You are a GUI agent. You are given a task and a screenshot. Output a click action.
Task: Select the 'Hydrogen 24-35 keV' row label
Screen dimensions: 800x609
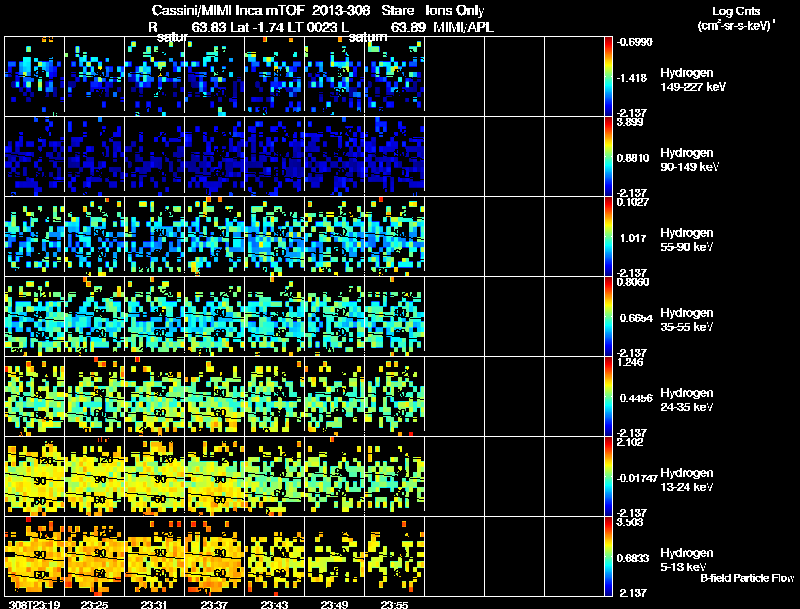687,400
